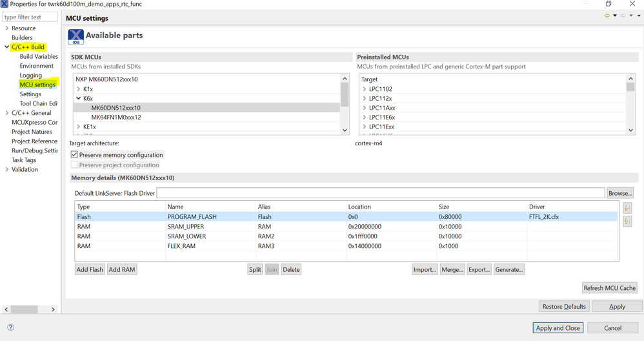Expand the Validation tree node
Screen dimensions: 644x341
6,169
